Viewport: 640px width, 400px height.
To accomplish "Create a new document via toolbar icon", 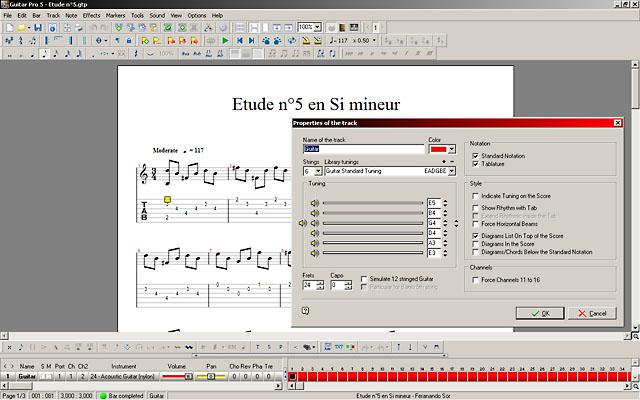I will (x=9, y=27).
